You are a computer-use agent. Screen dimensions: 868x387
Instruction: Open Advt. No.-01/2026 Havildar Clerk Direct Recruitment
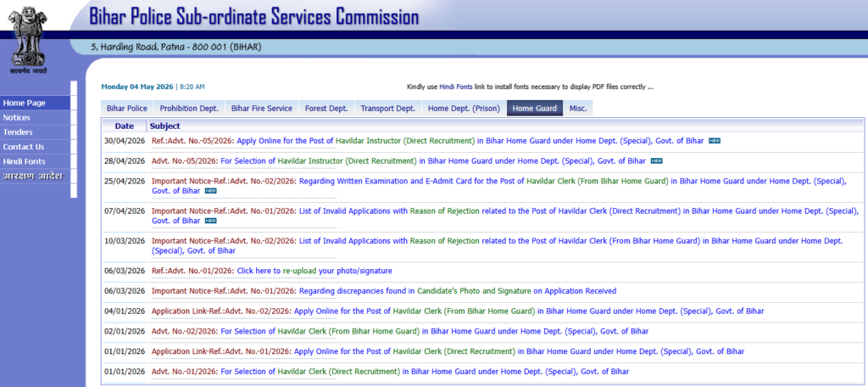tap(390, 371)
